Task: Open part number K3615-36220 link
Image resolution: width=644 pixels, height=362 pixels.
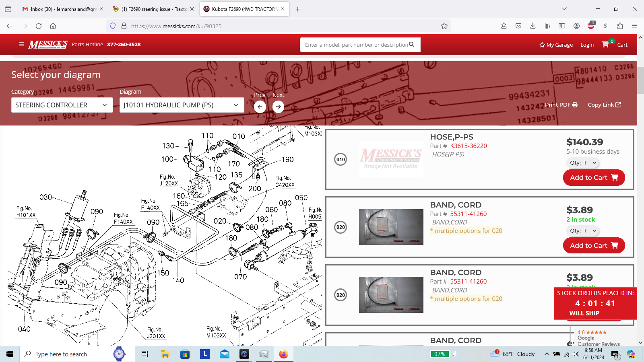Action: coord(468,146)
